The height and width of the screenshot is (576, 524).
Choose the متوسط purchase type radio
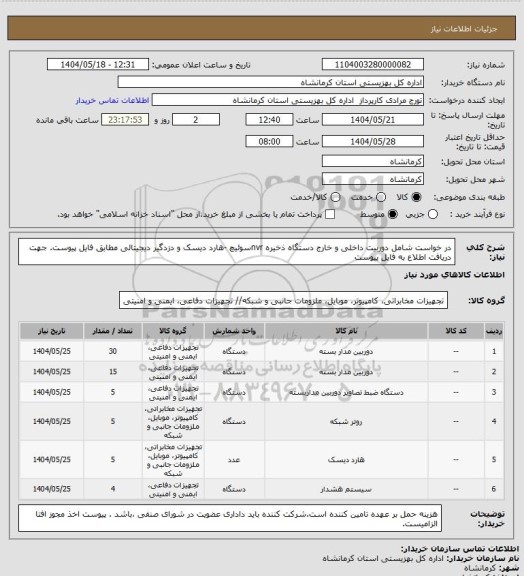pyautogui.click(x=392, y=214)
